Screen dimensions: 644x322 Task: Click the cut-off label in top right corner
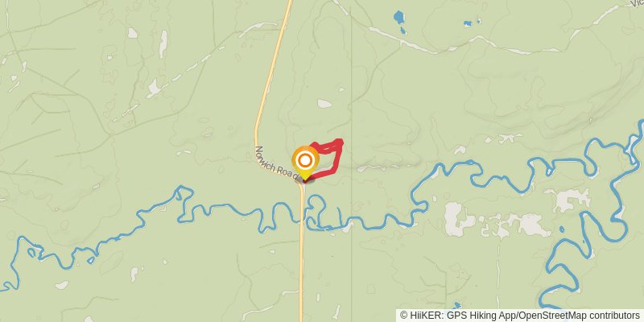[638, 3]
